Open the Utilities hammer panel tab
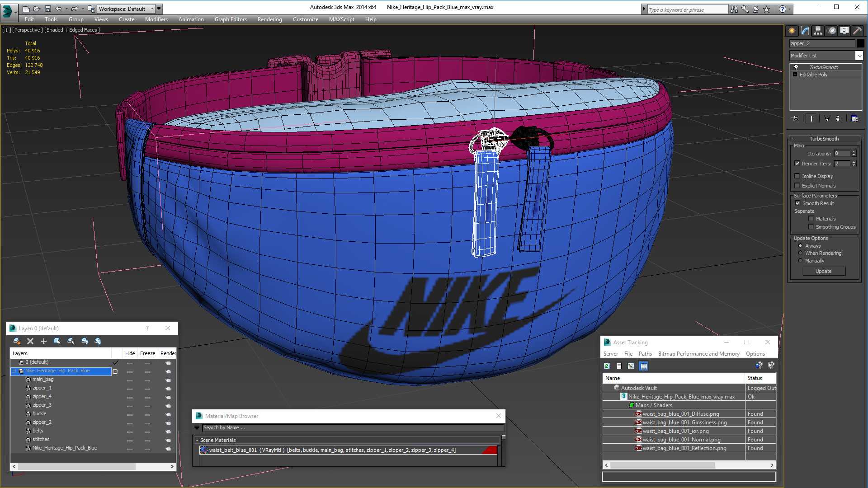The image size is (868, 488). (857, 30)
